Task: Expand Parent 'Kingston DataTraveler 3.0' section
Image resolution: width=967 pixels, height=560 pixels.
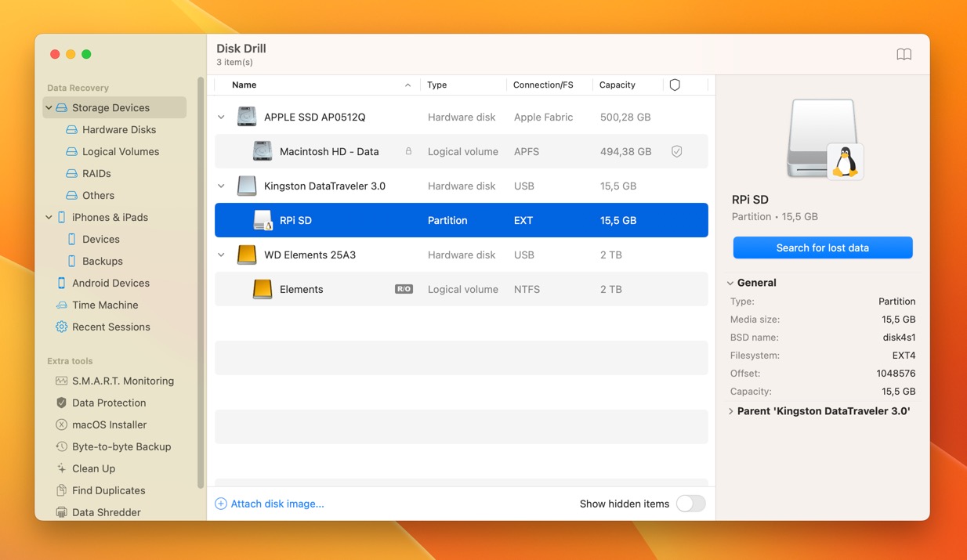Action: [730, 411]
